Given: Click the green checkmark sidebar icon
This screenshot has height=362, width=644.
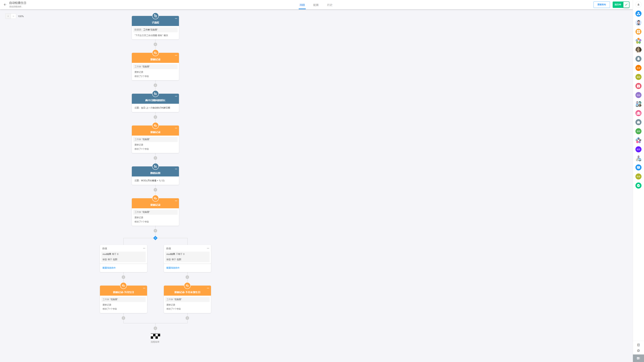Looking at the screenshot, I should pyautogui.click(x=638, y=186).
